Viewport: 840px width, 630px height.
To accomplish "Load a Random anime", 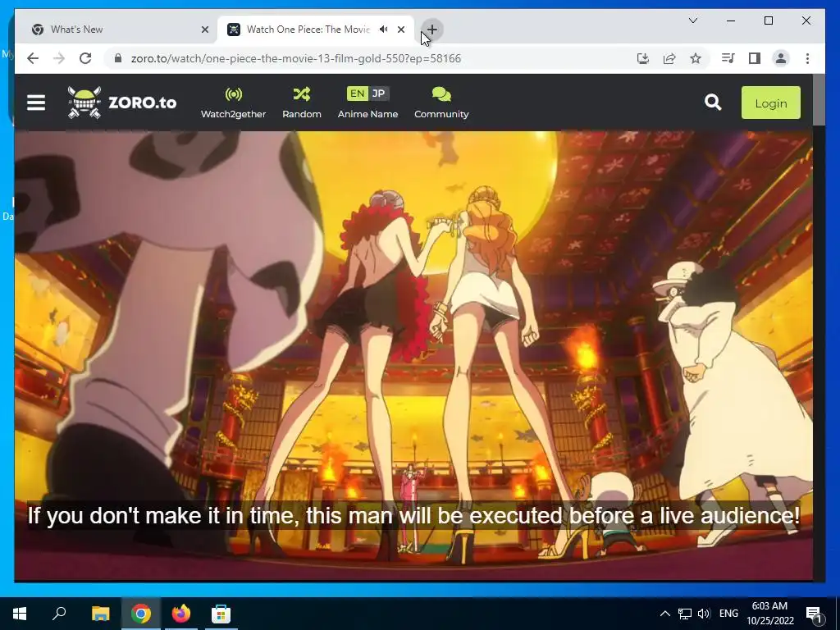I will tap(302, 103).
